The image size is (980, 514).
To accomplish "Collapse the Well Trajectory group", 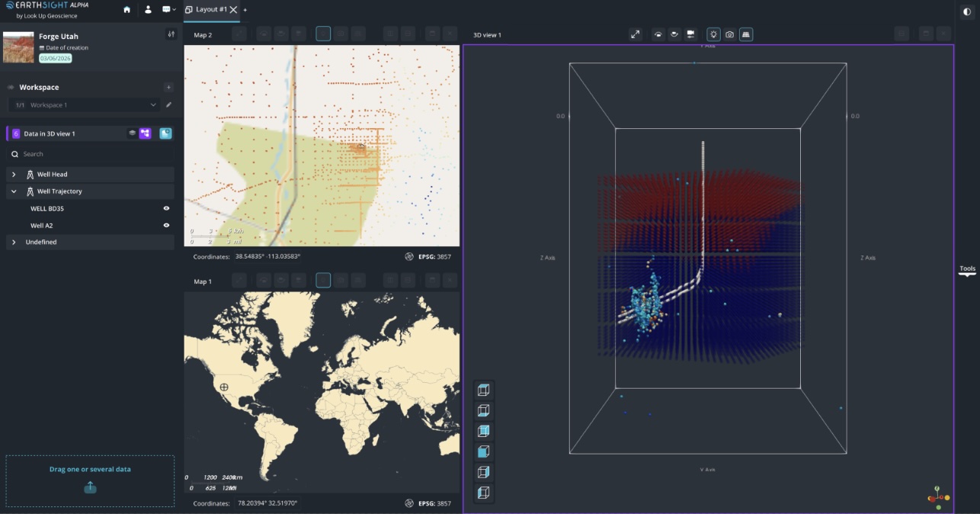I will click(x=14, y=191).
